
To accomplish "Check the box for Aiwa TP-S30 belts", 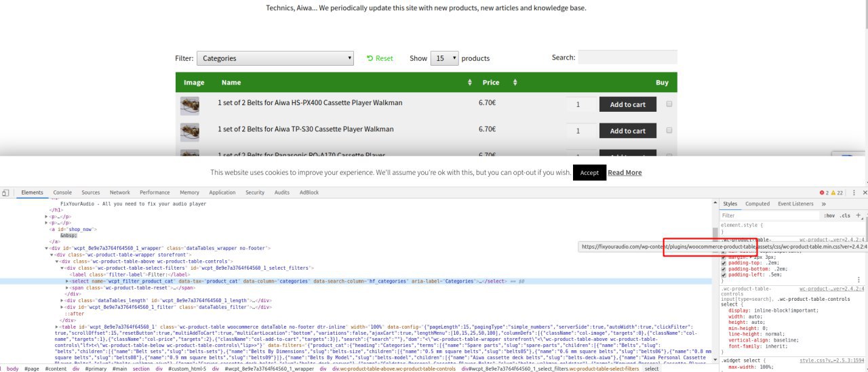I will click(x=669, y=130).
